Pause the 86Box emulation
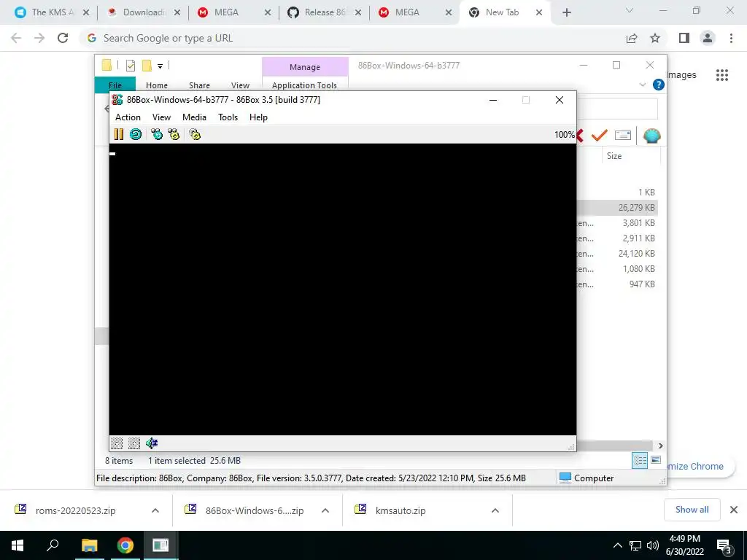747x560 pixels. tap(119, 134)
